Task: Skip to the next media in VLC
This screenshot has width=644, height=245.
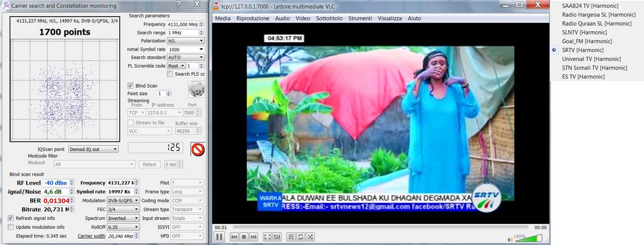Action: pos(254,237)
